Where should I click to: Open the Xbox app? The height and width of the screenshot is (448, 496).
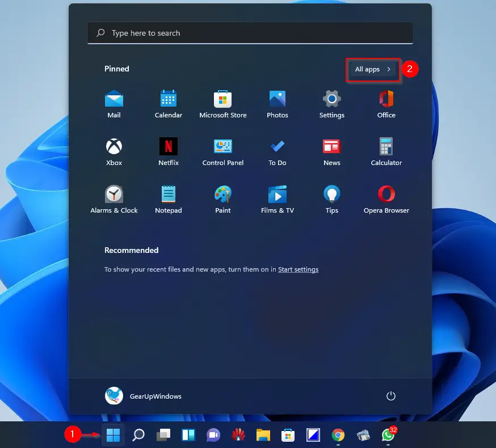pos(114,152)
